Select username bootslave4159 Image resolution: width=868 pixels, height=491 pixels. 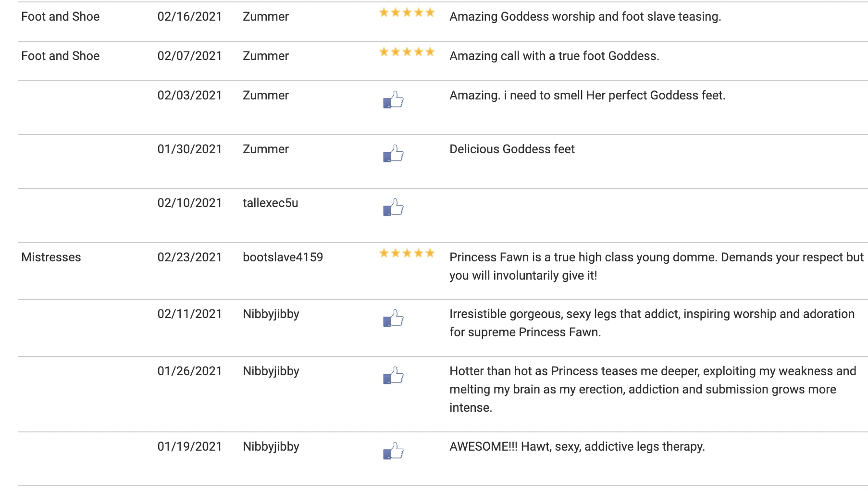pos(283,258)
